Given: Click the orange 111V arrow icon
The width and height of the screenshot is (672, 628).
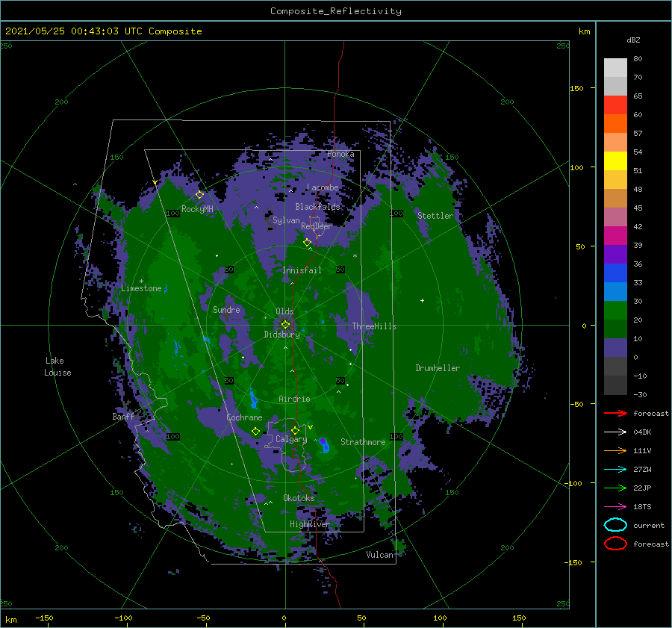Looking at the screenshot, I should (615, 450).
